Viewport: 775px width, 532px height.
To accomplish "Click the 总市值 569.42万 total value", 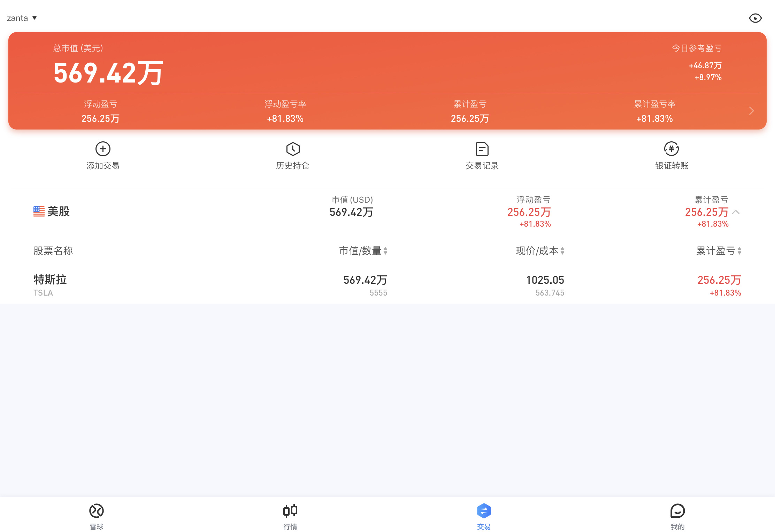I will (108, 73).
